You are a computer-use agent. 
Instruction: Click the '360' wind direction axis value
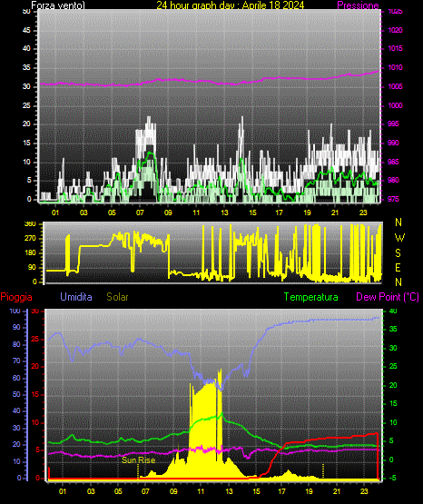[x=31, y=224]
